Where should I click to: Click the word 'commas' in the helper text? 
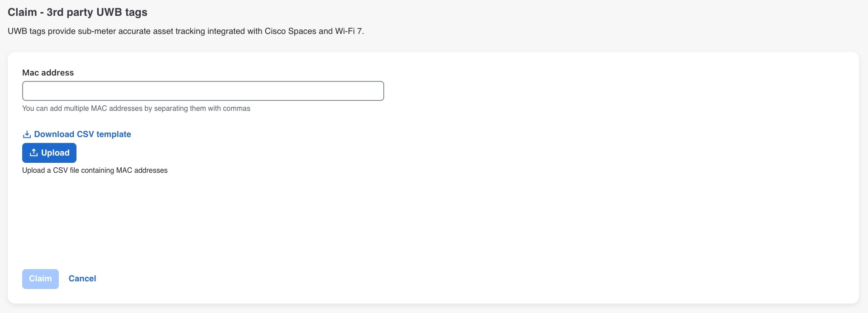pyautogui.click(x=236, y=109)
